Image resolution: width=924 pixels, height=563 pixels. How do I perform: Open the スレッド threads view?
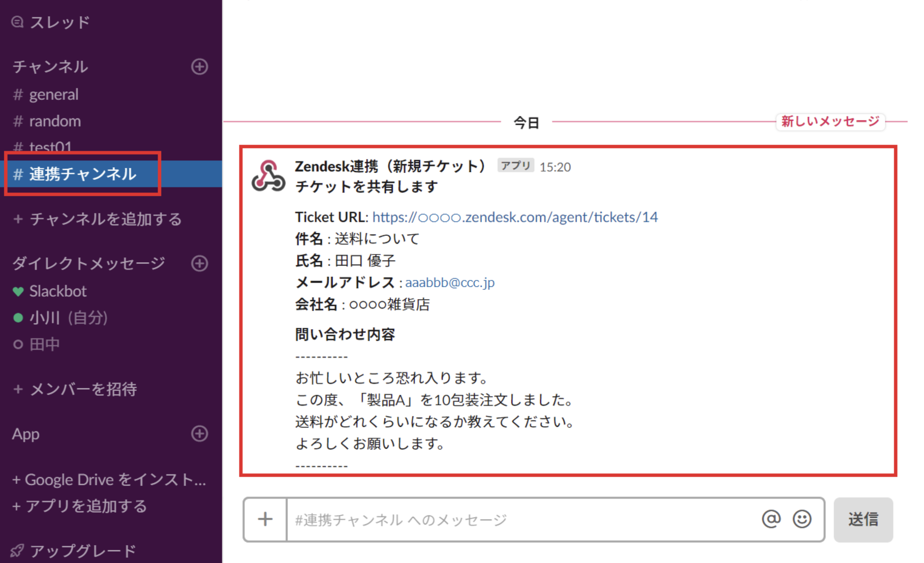pos(51,22)
